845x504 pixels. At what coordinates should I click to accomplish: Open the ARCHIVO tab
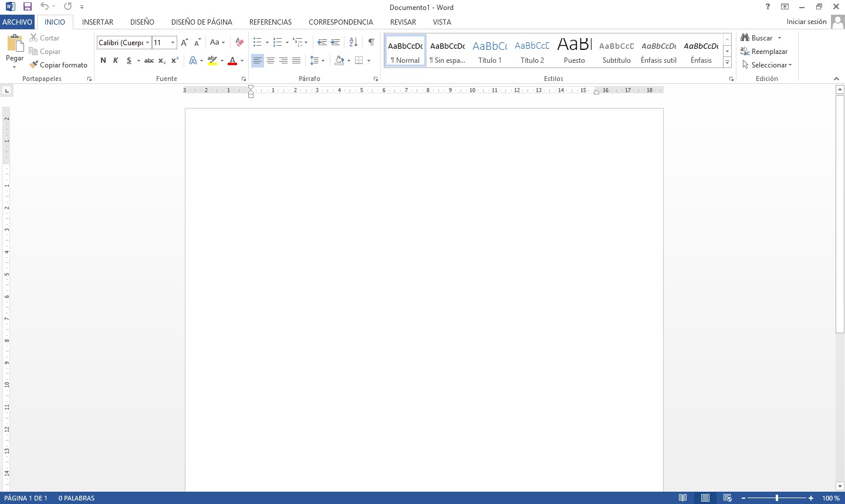(17, 22)
